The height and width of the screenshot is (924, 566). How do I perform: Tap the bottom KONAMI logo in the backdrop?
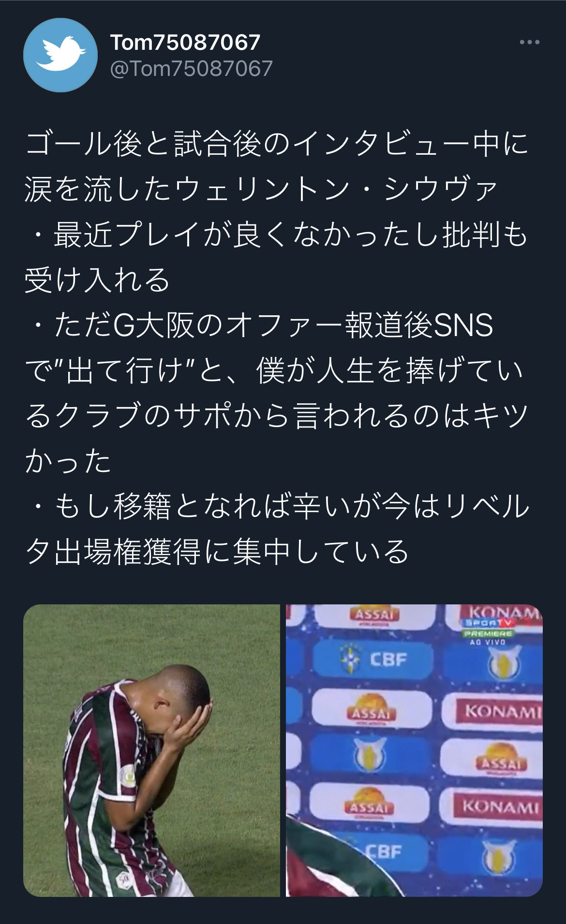point(498,807)
